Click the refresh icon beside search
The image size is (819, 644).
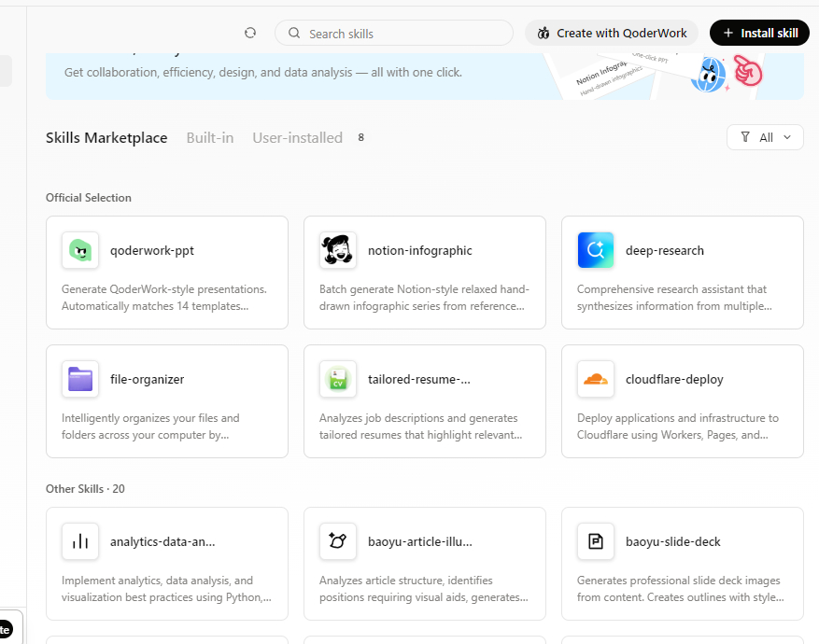coord(250,33)
